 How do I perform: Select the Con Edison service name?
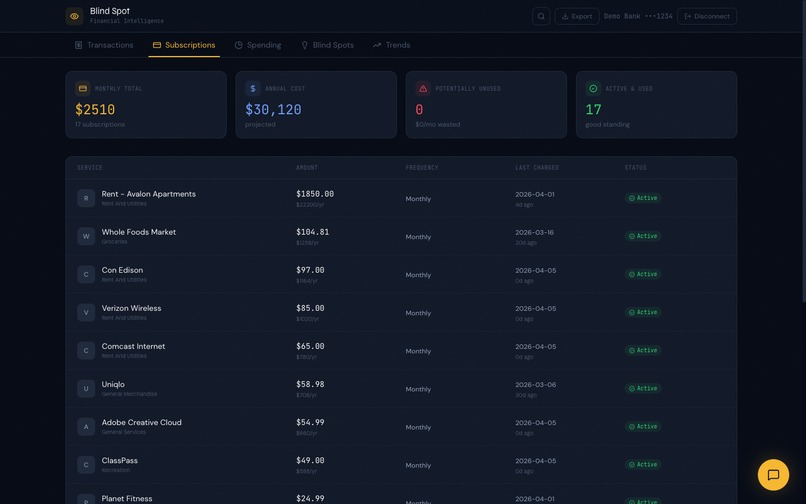[x=122, y=270]
